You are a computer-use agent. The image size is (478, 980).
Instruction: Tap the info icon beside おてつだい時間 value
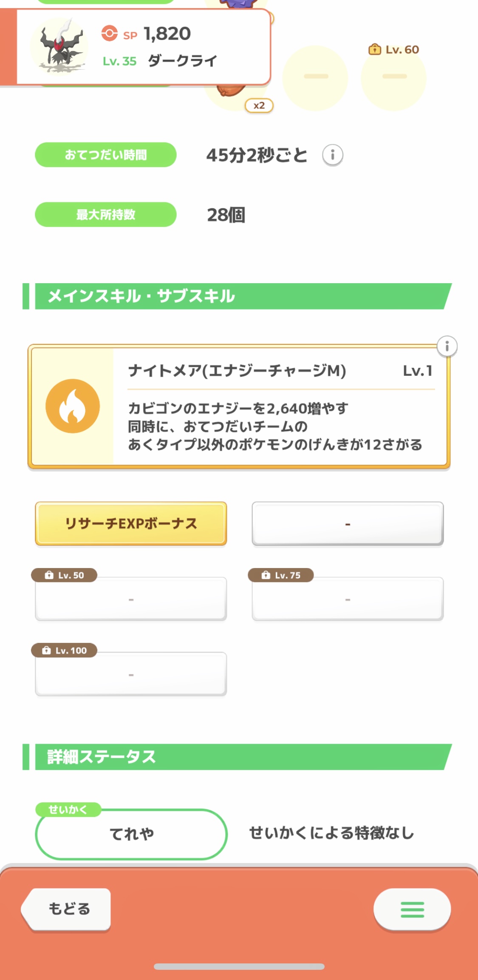click(x=333, y=155)
